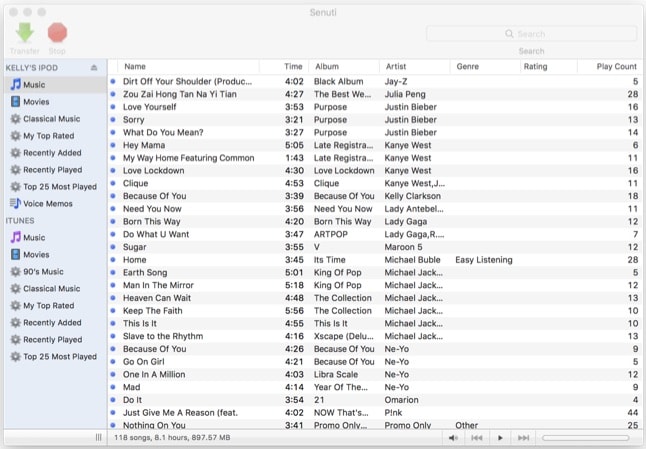
Task: Skip to previous track in playback controls
Action: point(477,438)
